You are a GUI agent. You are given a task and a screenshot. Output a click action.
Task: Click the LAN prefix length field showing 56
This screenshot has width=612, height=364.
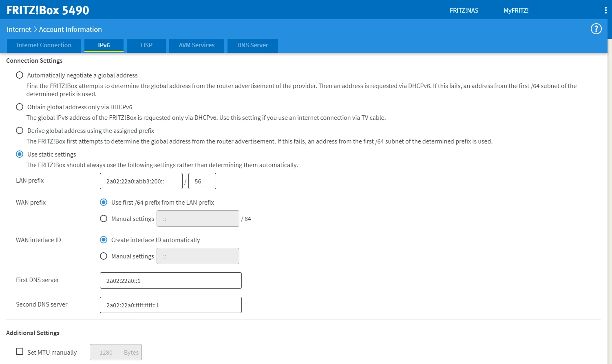pos(202,181)
